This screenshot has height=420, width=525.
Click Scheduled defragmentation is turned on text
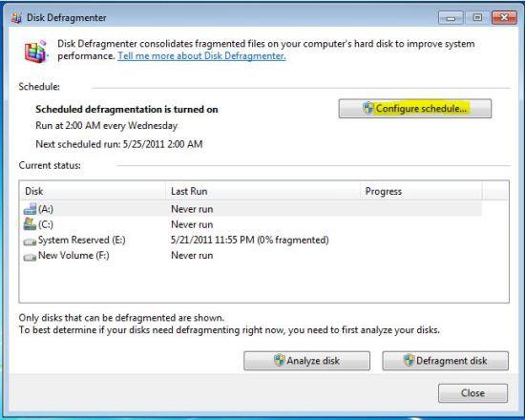127,109
